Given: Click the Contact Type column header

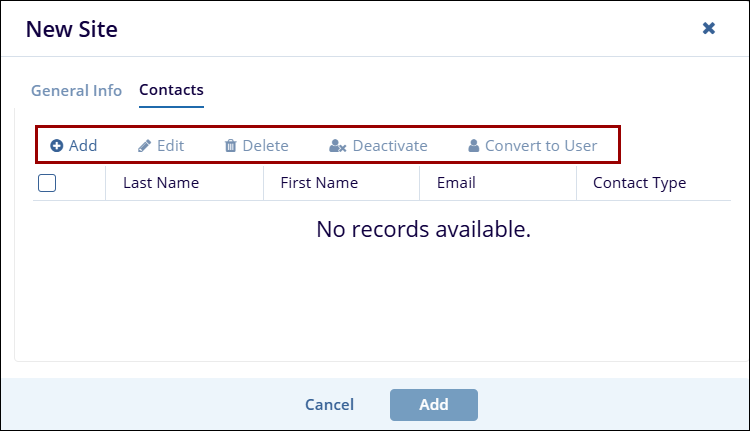Looking at the screenshot, I should tap(639, 183).
